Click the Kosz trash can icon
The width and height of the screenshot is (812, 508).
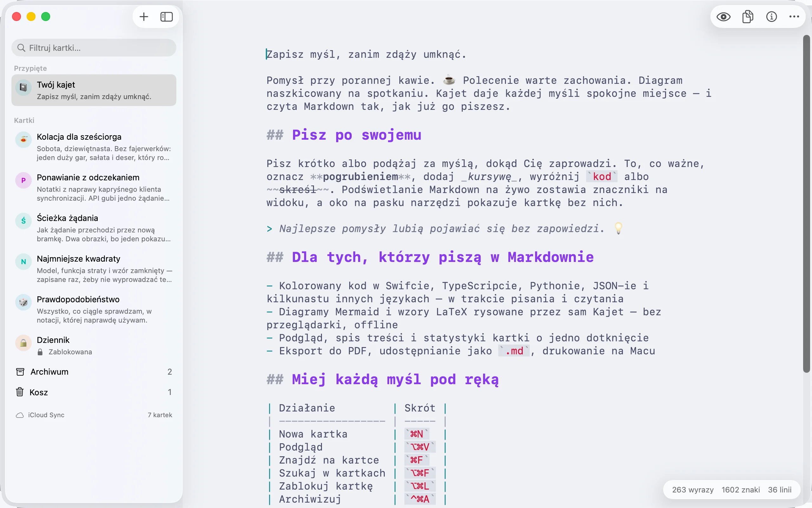[x=20, y=392]
